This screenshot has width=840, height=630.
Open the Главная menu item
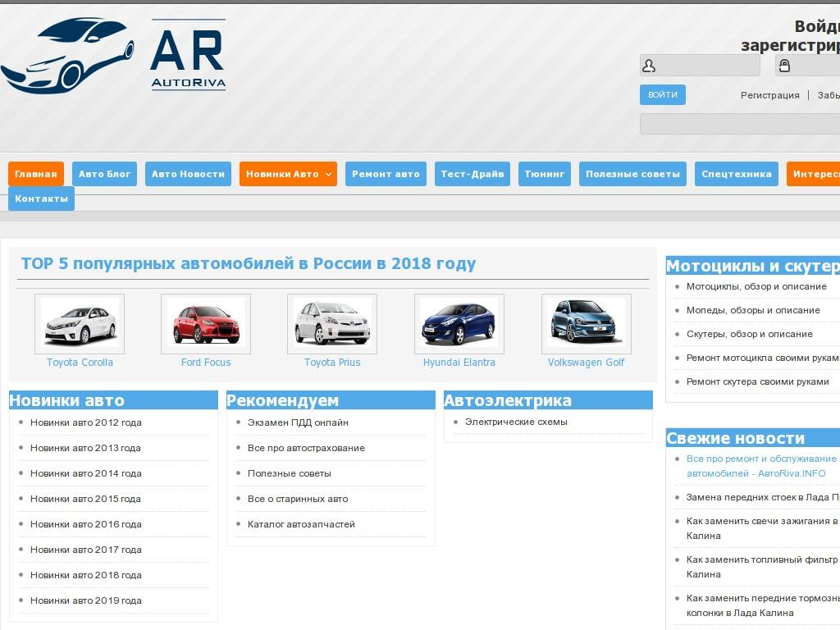[x=36, y=174]
